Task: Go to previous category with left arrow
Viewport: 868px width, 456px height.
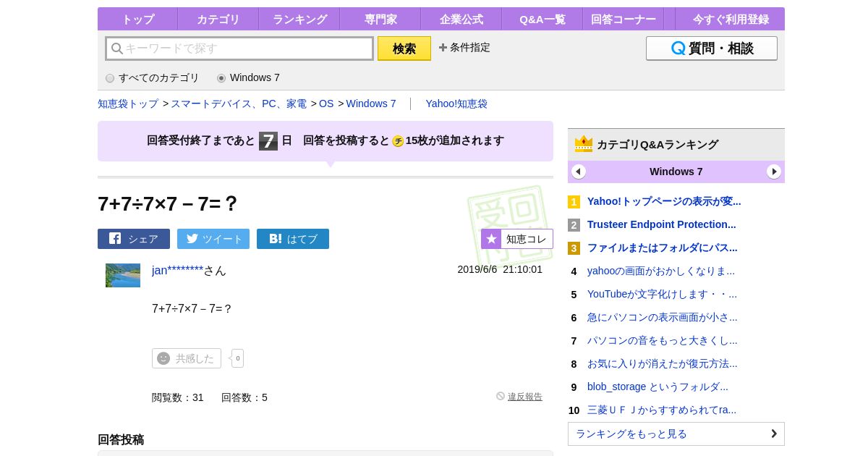Action: point(579,172)
